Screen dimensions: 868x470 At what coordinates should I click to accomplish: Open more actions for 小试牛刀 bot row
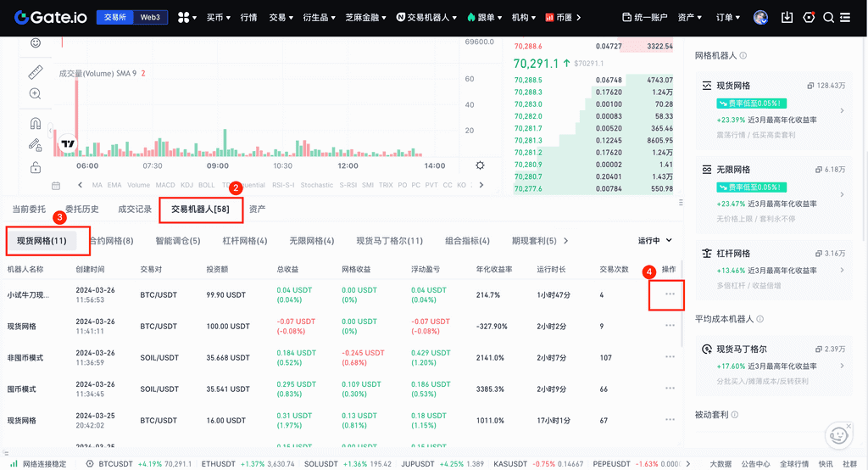point(670,294)
